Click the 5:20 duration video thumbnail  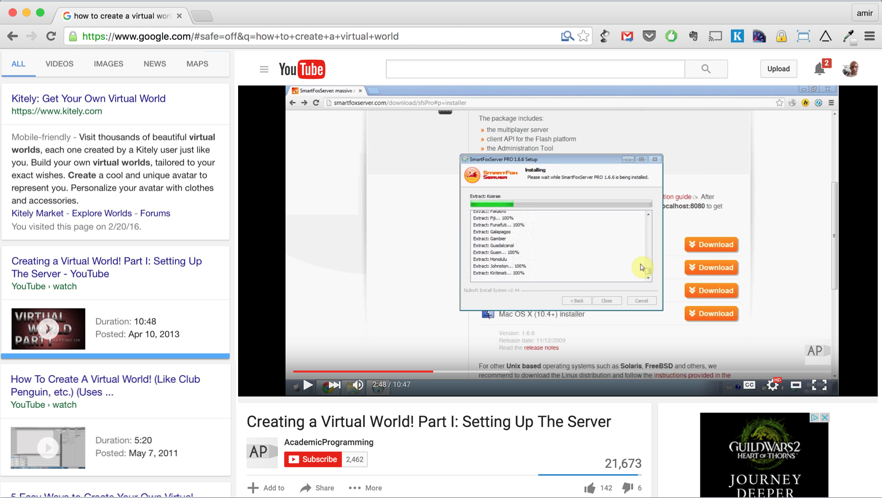48,447
